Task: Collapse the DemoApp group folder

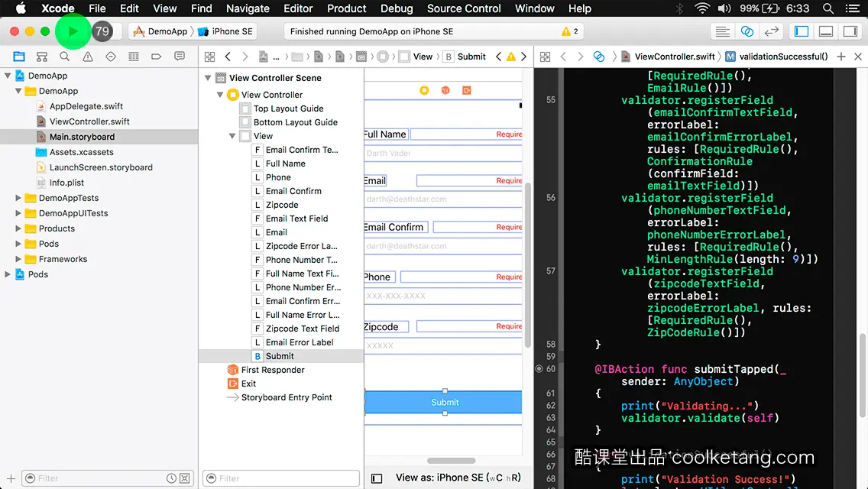Action: tap(18, 91)
